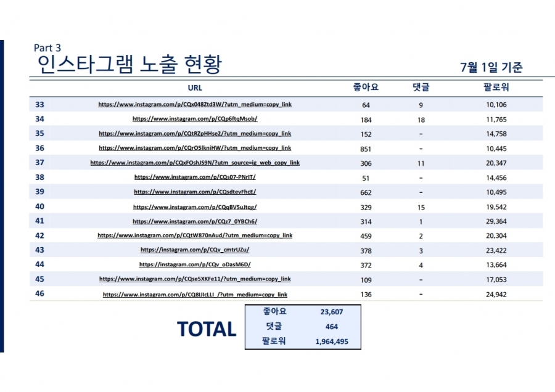
Task: Open the Instagram link in row 46
Action: click(195, 295)
